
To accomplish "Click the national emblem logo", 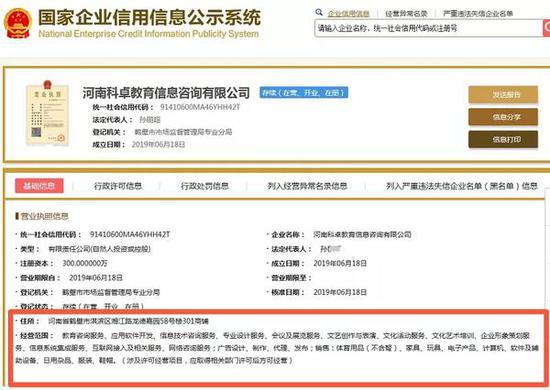I will pyautogui.click(x=18, y=23).
